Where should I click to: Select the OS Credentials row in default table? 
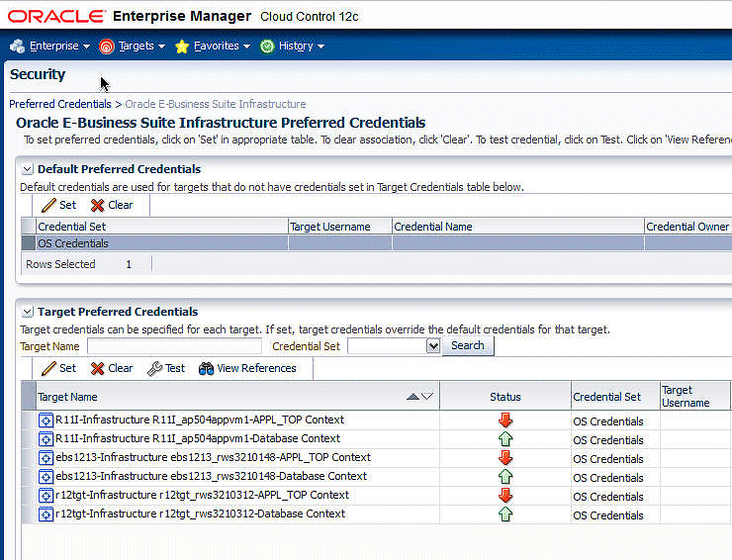[376, 243]
